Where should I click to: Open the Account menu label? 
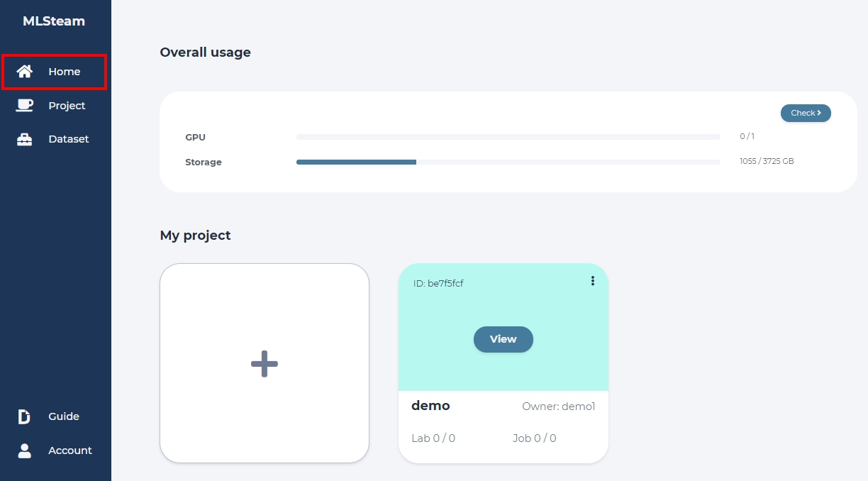point(70,450)
